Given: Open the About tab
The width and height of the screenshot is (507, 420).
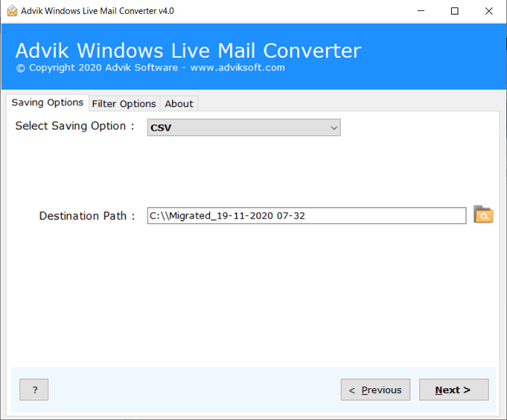Looking at the screenshot, I should tap(179, 103).
